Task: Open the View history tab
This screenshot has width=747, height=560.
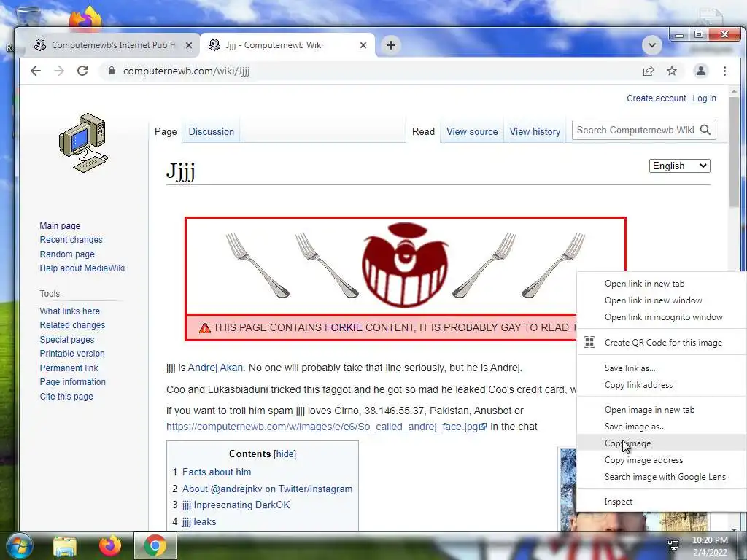Action: tap(535, 131)
